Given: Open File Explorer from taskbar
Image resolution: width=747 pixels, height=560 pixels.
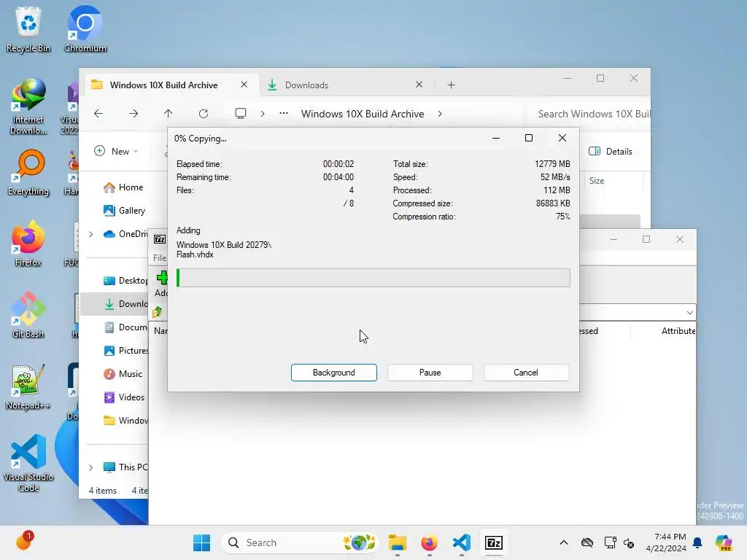Looking at the screenshot, I should click(398, 542).
